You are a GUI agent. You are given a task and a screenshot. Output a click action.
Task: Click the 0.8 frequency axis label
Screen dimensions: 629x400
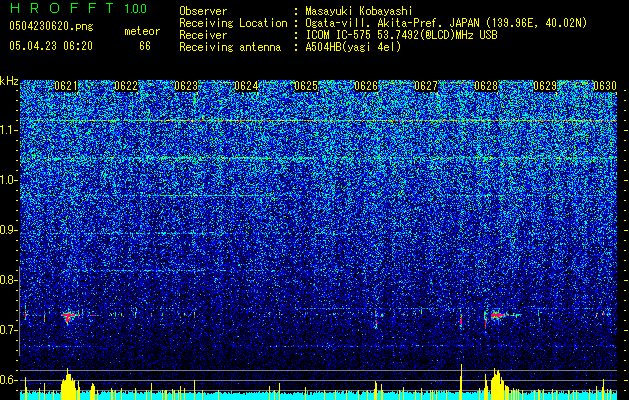tap(9, 280)
